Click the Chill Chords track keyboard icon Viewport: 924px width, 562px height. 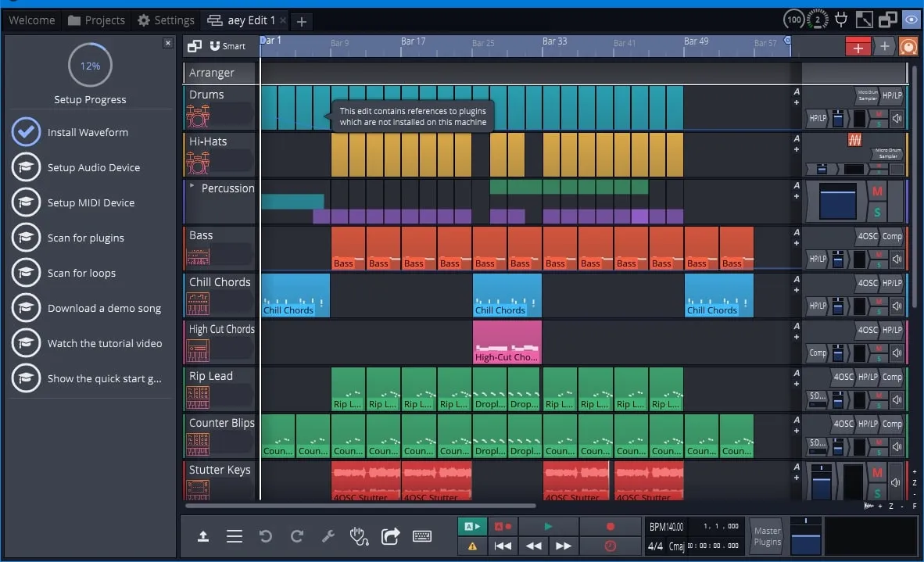[198, 304]
